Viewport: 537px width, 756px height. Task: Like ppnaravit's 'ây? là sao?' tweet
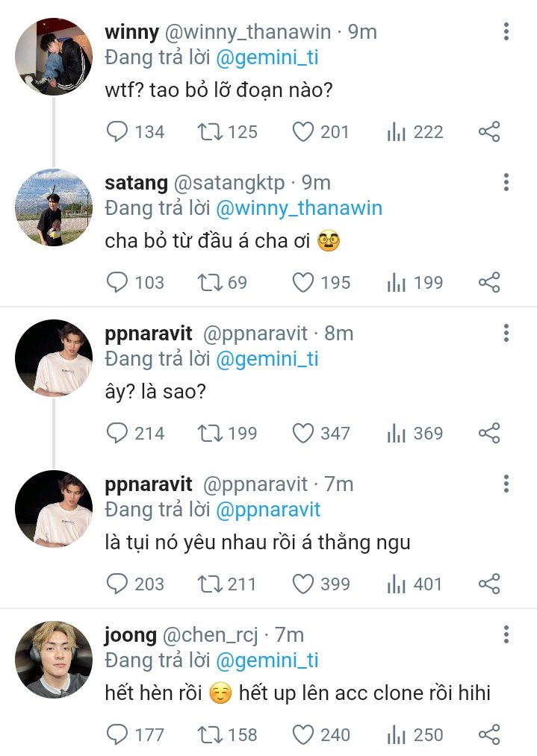point(302,434)
